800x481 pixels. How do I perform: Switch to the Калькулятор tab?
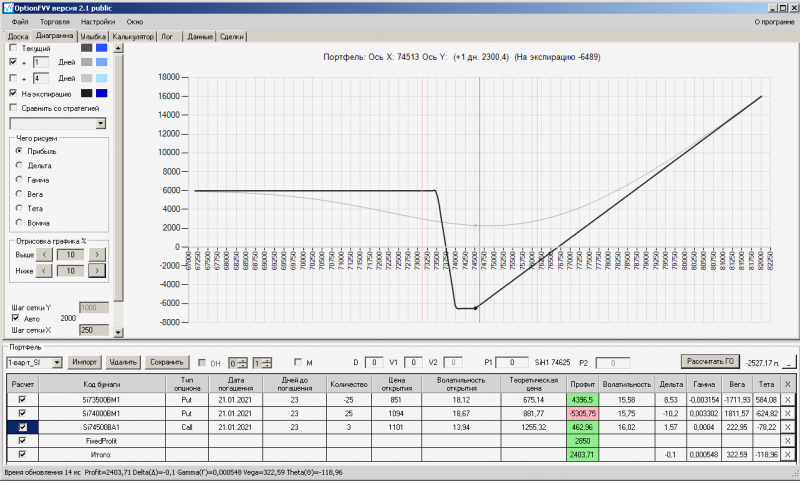[133, 37]
